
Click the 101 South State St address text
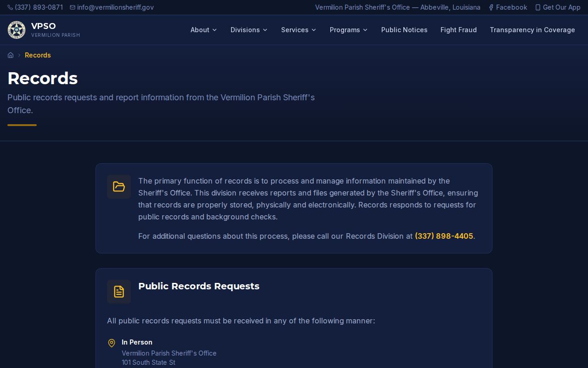tap(148, 362)
